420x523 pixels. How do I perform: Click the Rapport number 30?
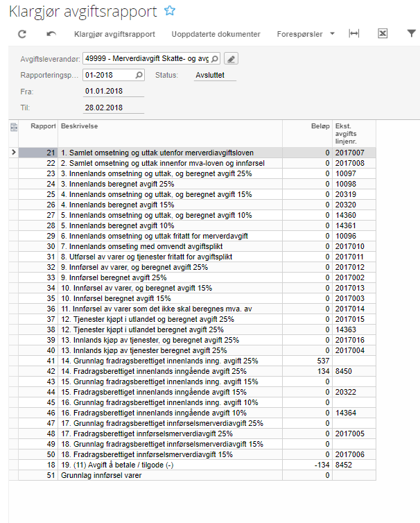[x=51, y=246]
